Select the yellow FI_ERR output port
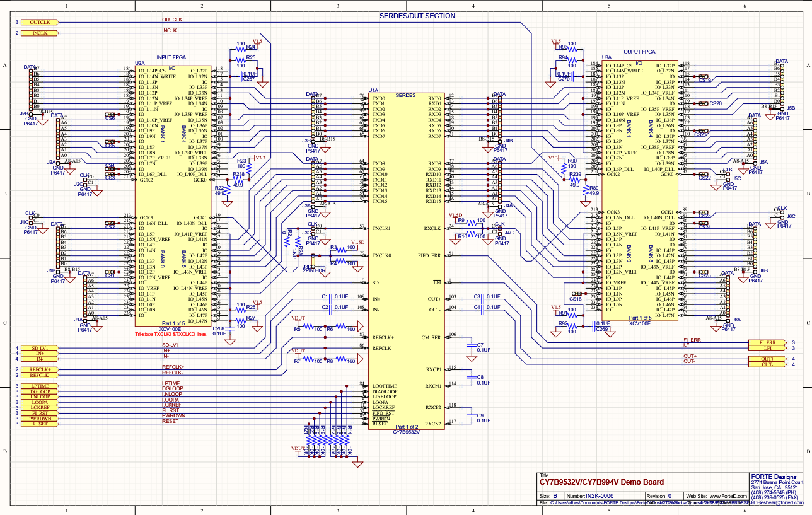The width and height of the screenshot is (812, 515). click(767, 342)
